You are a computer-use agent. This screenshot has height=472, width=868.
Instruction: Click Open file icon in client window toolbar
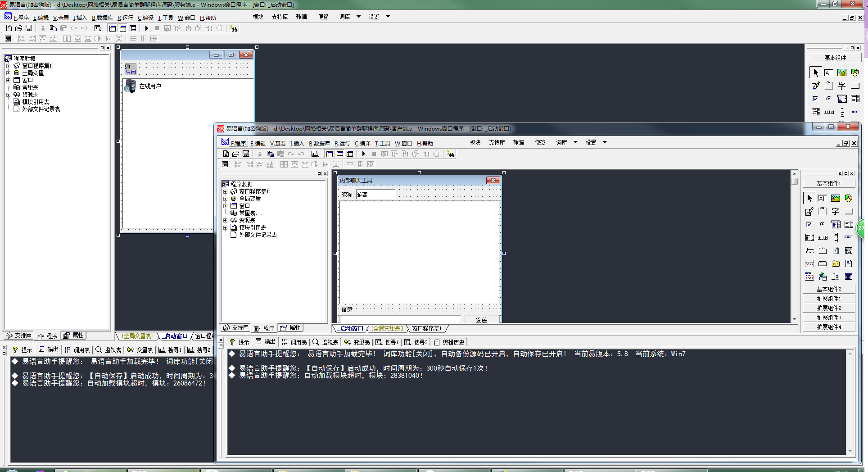tap(235, 154)
